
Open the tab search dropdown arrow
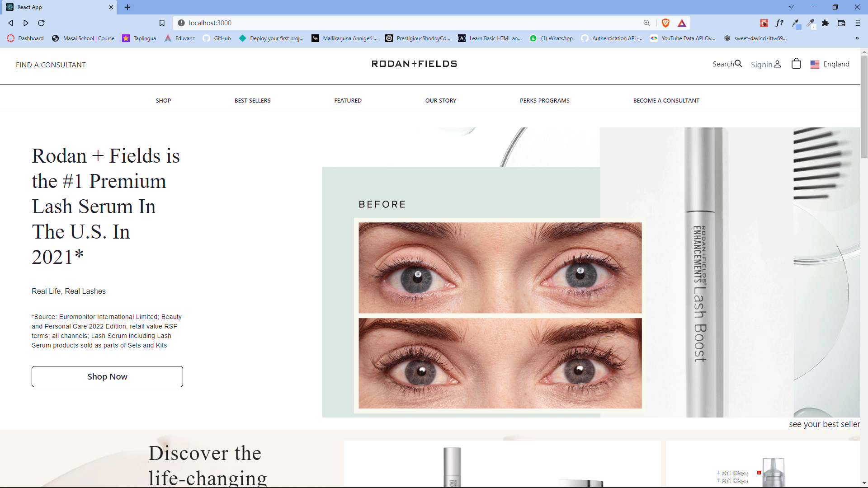791,7
